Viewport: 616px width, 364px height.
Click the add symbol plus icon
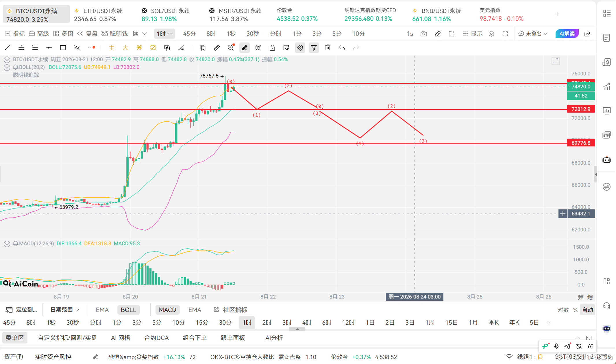click(x=557, y=14)
